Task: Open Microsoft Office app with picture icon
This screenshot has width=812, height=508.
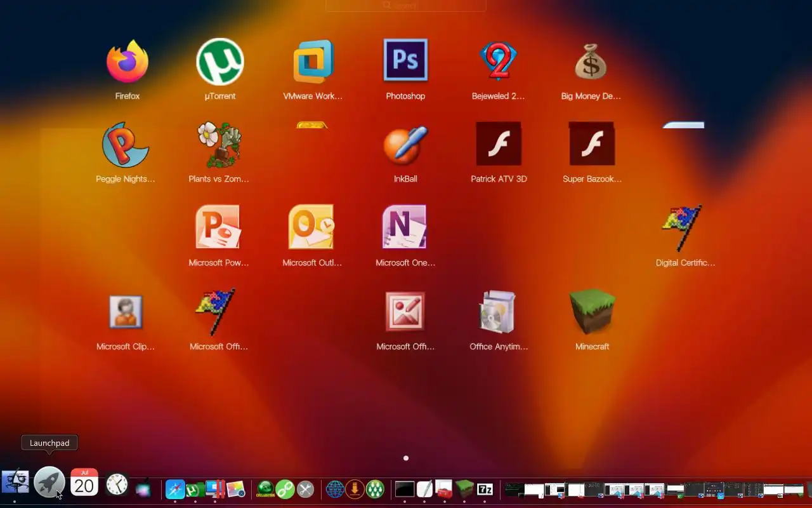Action: pos(405,312)
